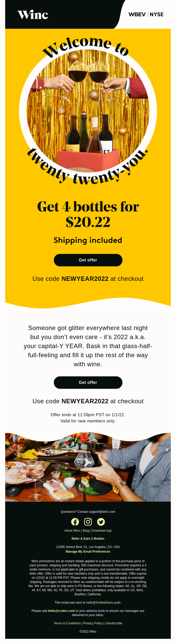Click the Winc logo in header

(x=33, y=15)
